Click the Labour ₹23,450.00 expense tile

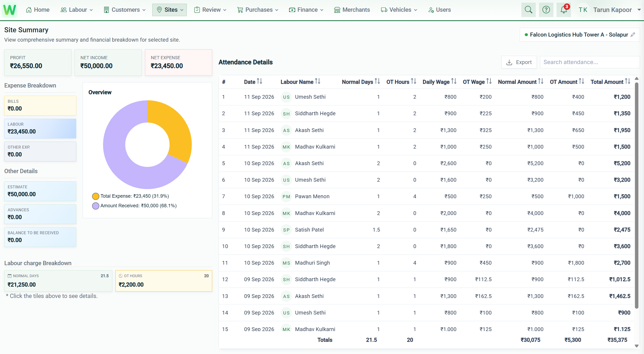(40, 129)
